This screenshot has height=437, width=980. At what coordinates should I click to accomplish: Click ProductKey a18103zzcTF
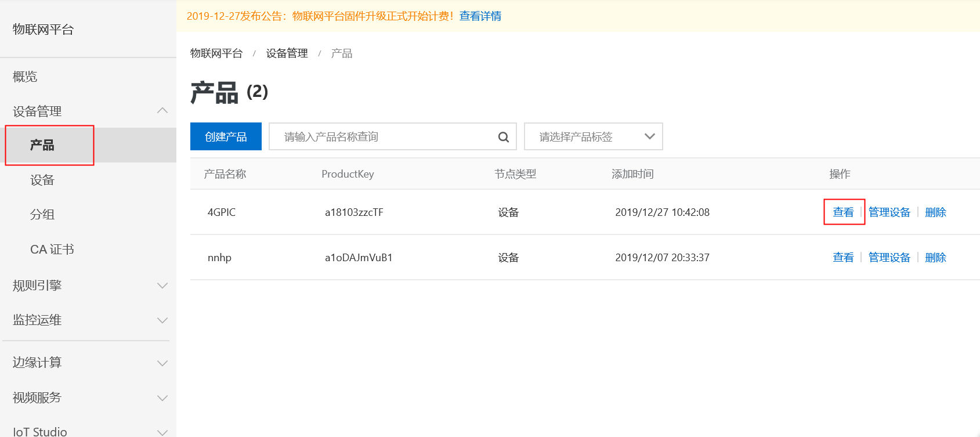point(354,212)
